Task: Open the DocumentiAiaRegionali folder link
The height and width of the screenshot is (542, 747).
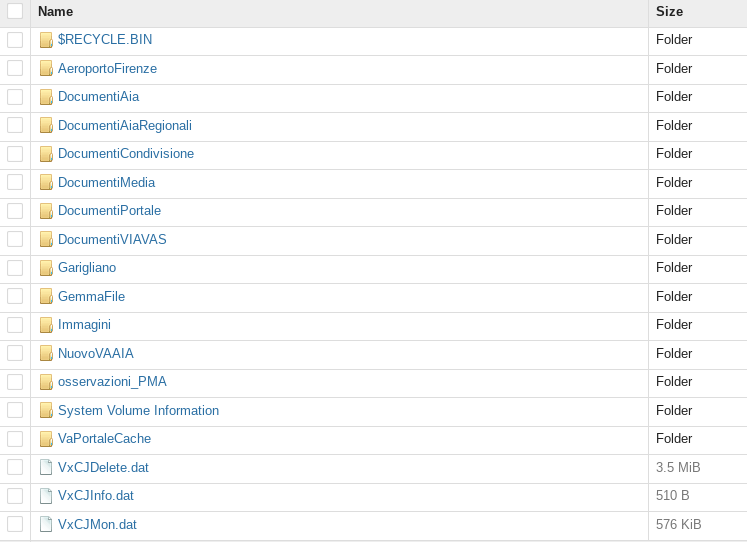Action: 125,125
